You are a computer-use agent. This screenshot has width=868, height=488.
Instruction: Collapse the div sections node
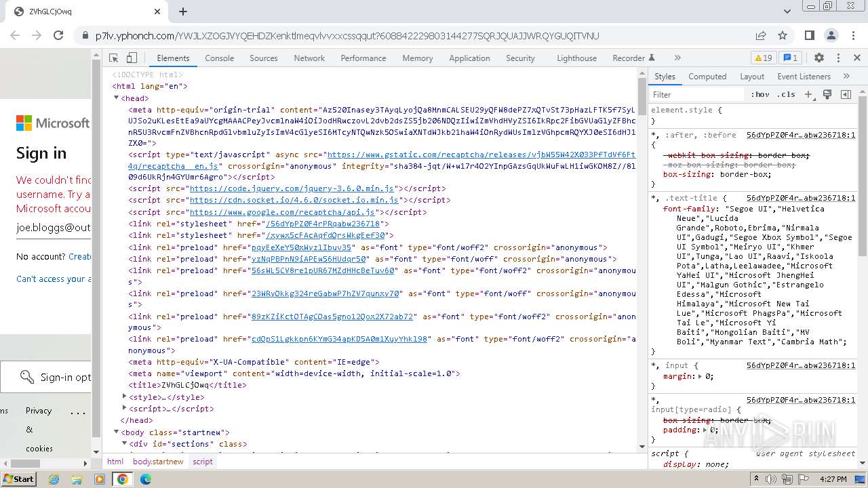pos(124,443)
